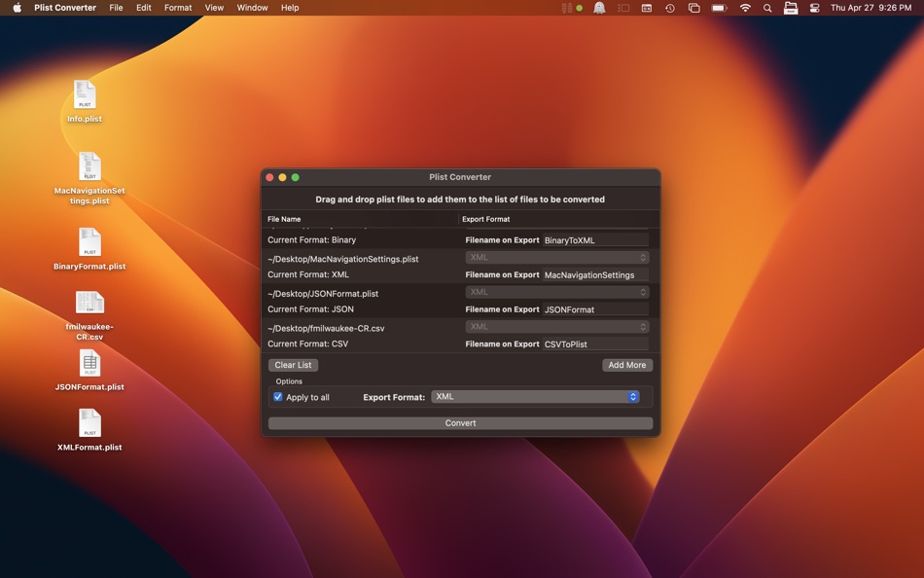The image size is (924, 578).
Task: Click the calendar-style menu bar icon
Action: click(647, 8)
